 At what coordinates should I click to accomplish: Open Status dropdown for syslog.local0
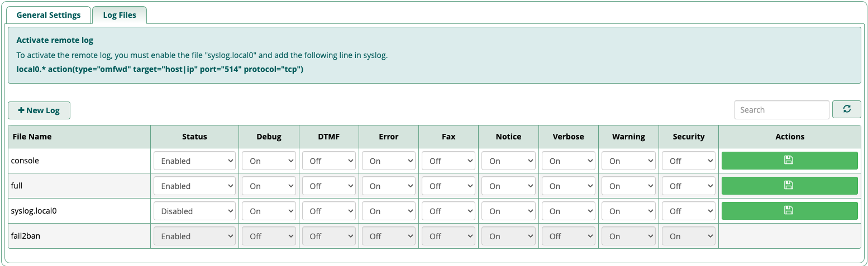(194, 211)
